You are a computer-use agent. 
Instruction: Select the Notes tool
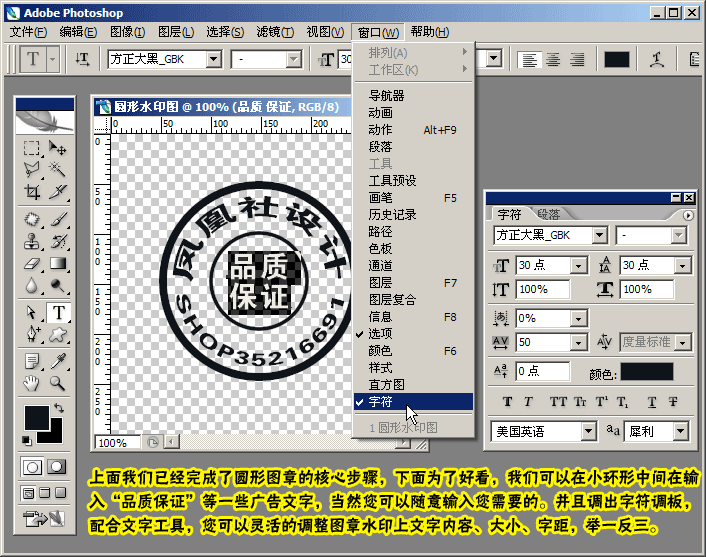32,362
